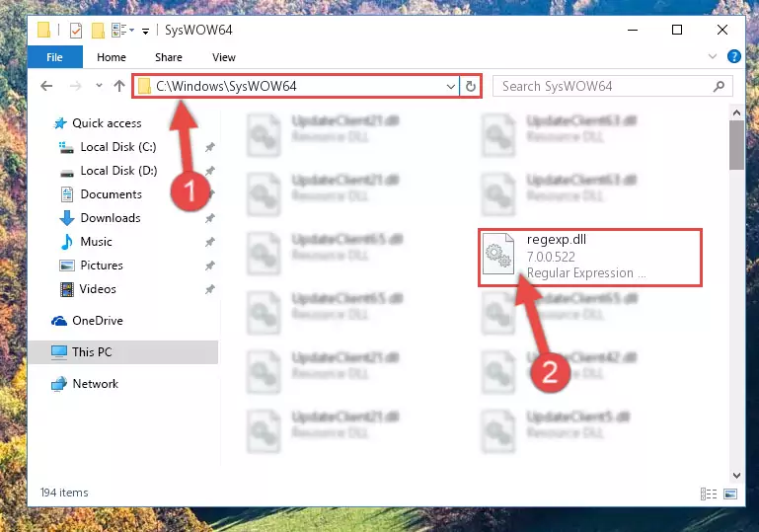Viewport: 759px width, 532px height.
Task: Click the regexp.dll gear file icon
Action: (498, 254)
